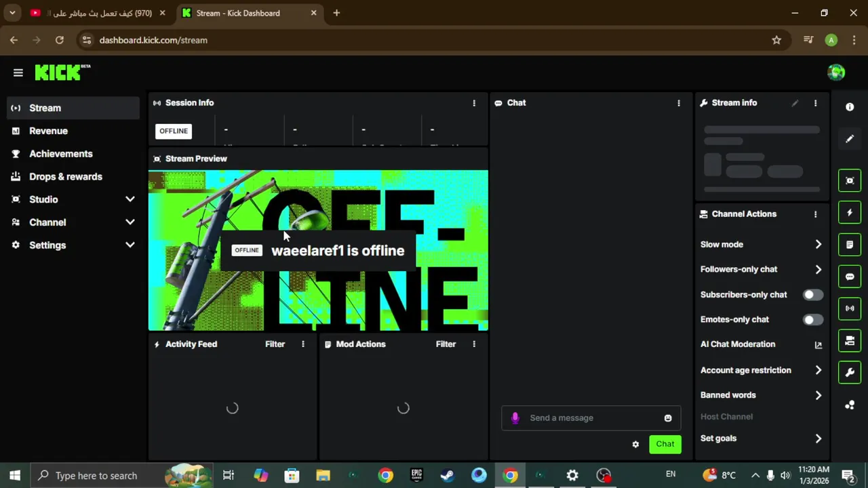Click the offline stream preview image
The image size is (868, 488).
point(318,251)
